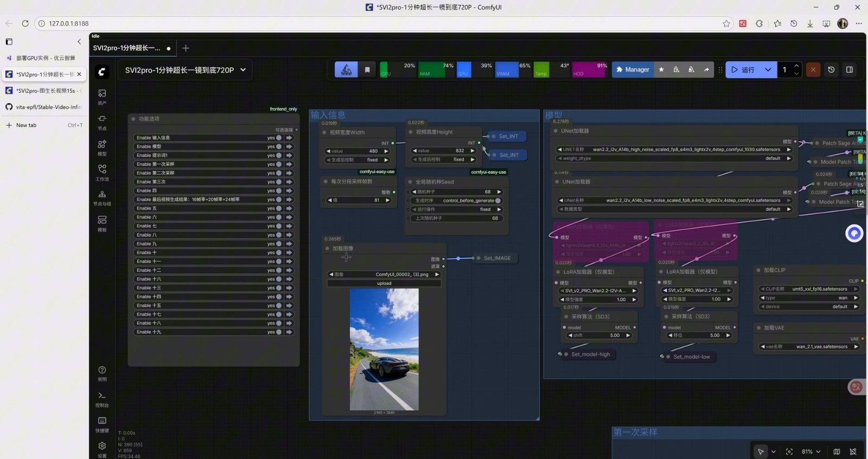Open the 81% zoom level dropdown

(811, 451)
